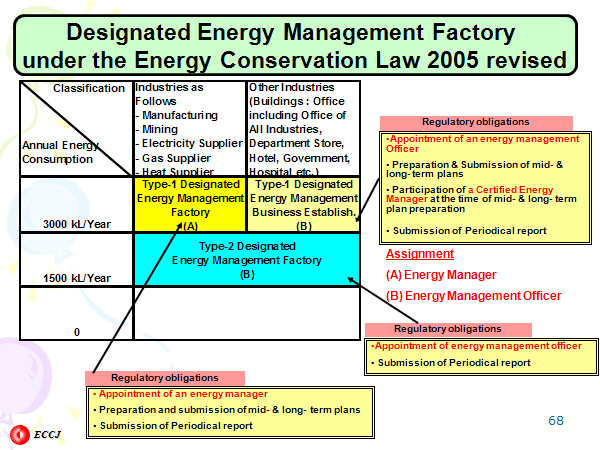Click the '- Mining' list entry
Image resolution: width=600 pixels, height=450 pixels.
pyautogui.click(x=157, y=129)
